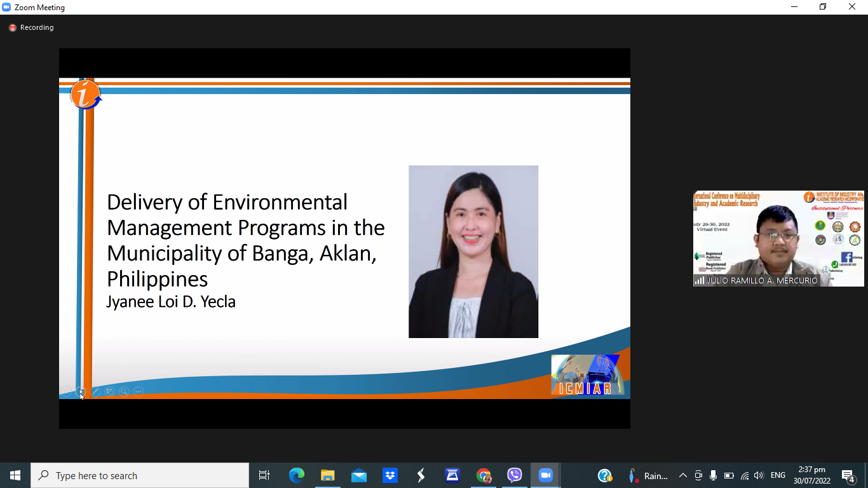
Task: Click the Recording indicator
Action: pos(31,28)
